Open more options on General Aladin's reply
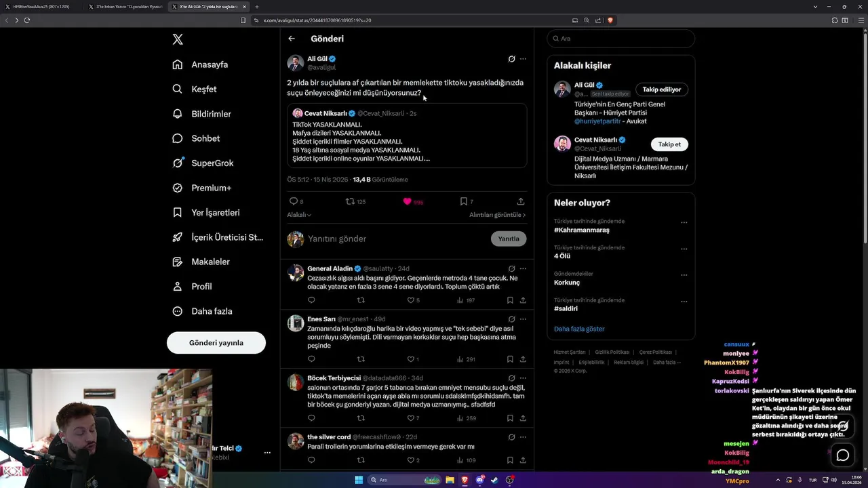The image size is (868, 488). (x=523, y=268)
